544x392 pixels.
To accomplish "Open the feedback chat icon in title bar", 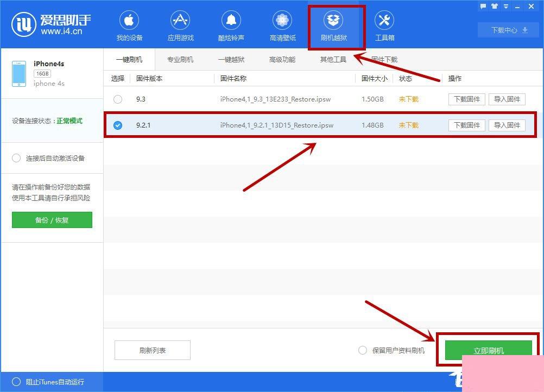I will 483,7.
